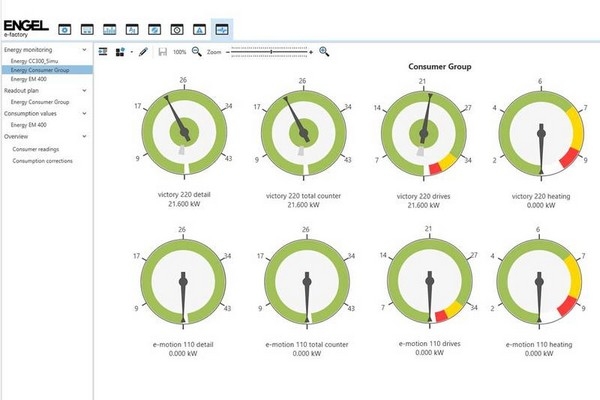Image resolution: width=600 pixels, height=400 pixels.
Task: Open the letter A module icon
Action: click(199, 29)
